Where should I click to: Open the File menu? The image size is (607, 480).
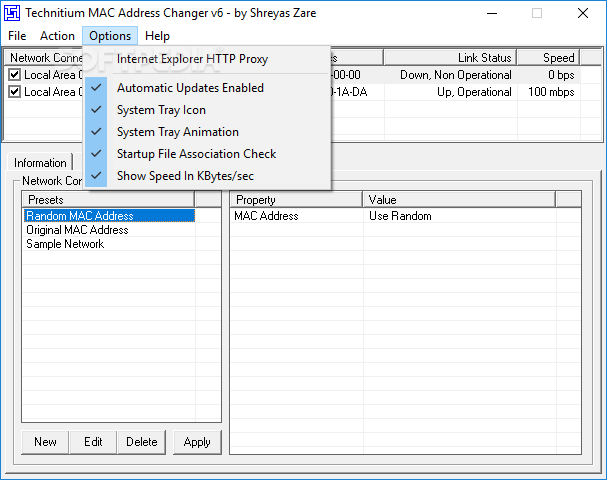point(17,36)
